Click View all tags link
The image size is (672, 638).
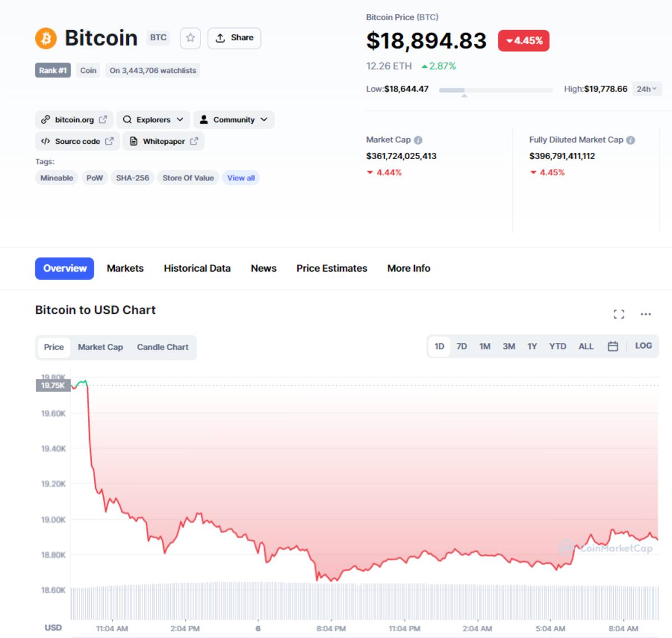click(x=241, y=178)
